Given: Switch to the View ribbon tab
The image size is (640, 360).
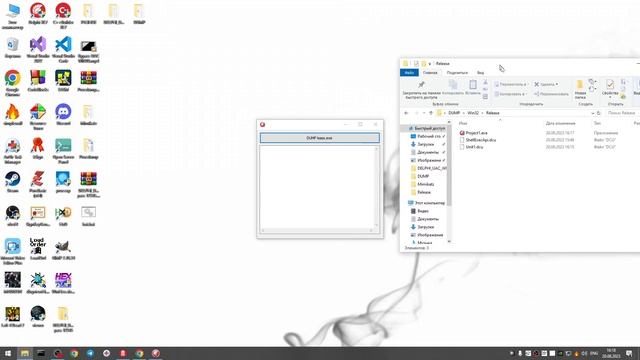Looking at the screenshot, I should click(480, 73).
